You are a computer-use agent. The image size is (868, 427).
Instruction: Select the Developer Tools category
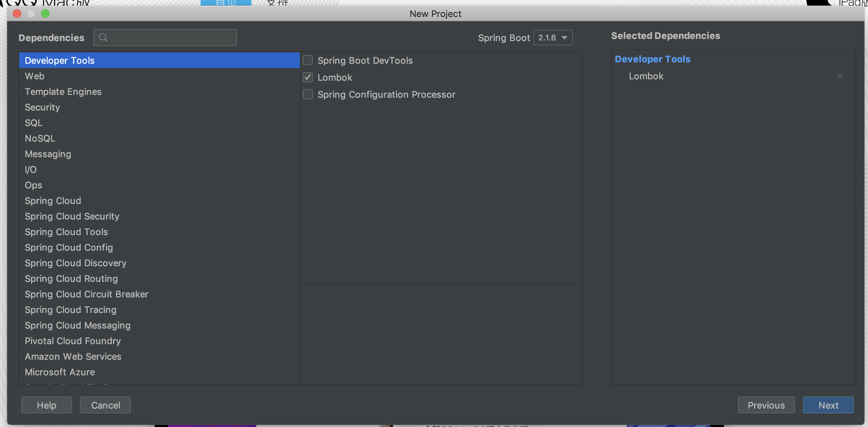click(159, 61)
